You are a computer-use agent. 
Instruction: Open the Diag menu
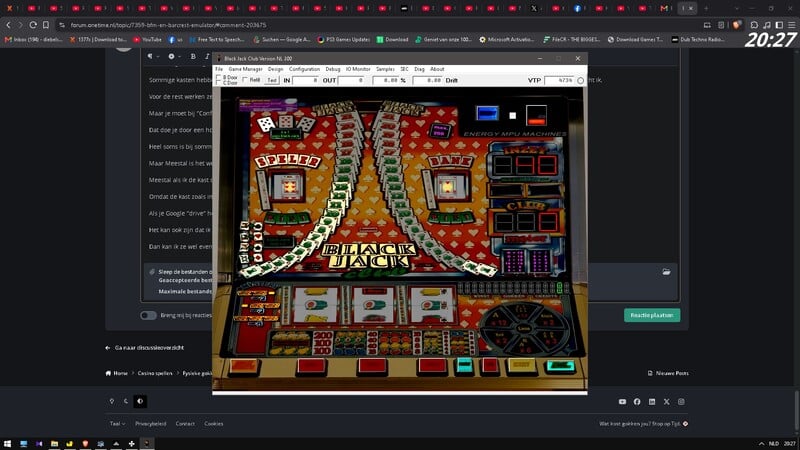pos(419,69)
